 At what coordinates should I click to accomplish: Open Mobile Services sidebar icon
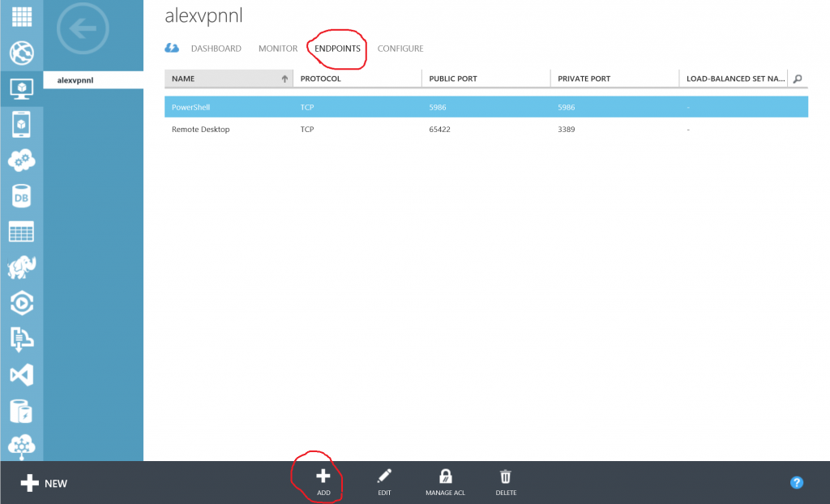point(21,125)
